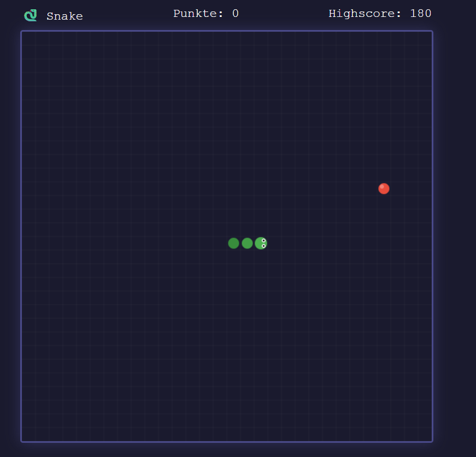Click the snake's darkest tail segment
The height and width of the screenshot is (457, 476).
233,243
